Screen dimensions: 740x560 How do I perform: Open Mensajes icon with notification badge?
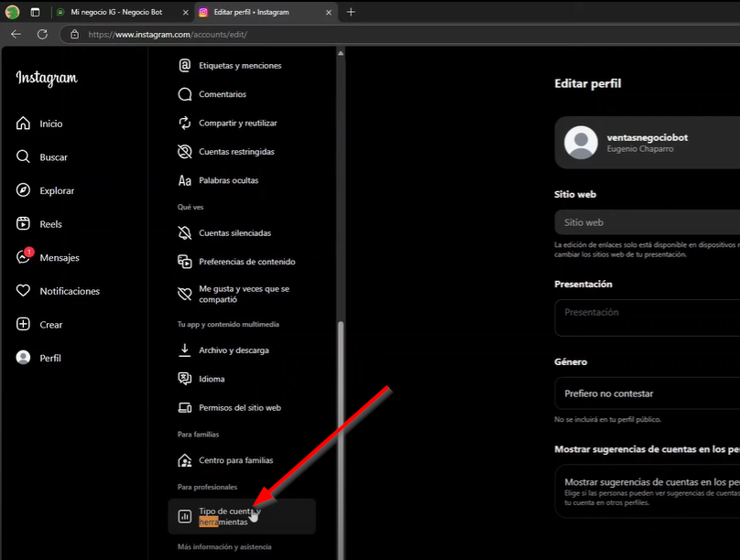tap(24, 256)
